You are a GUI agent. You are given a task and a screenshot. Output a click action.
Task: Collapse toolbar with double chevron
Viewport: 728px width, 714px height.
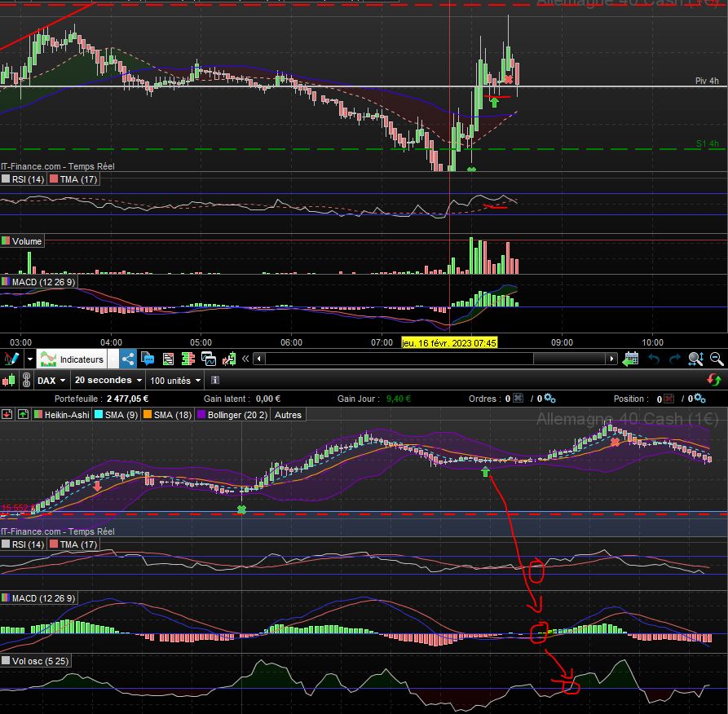coord(245,359)
